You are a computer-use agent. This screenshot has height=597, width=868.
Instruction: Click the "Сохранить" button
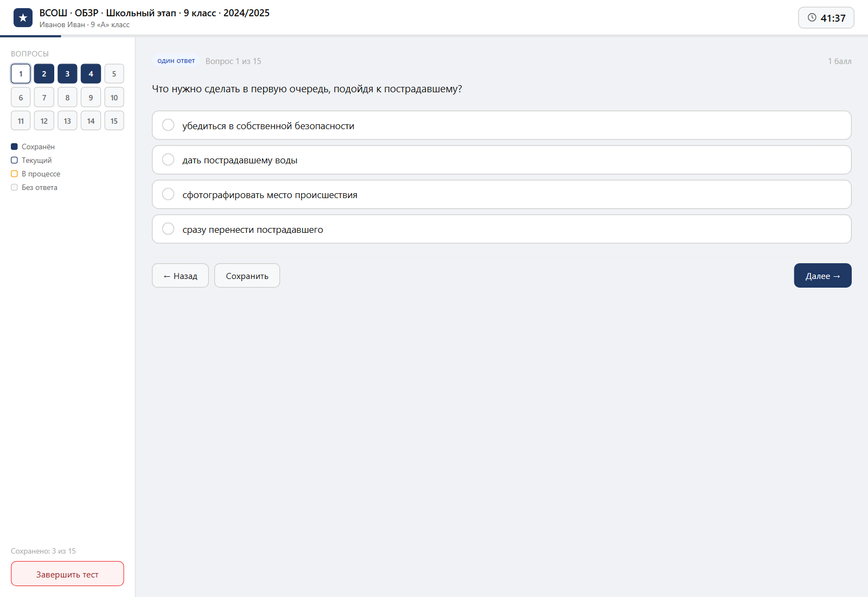point(247,276)
